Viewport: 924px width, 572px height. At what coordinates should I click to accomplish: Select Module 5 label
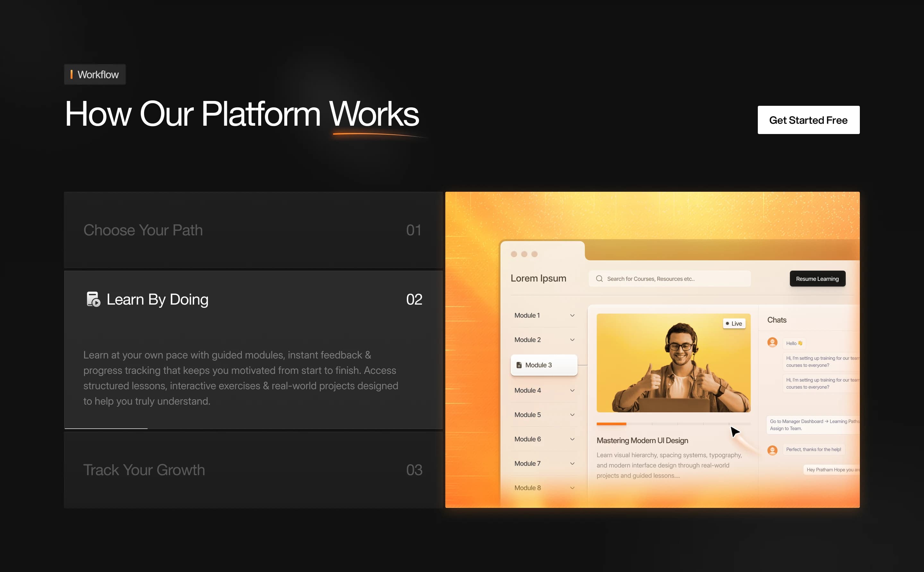(527, 415)
